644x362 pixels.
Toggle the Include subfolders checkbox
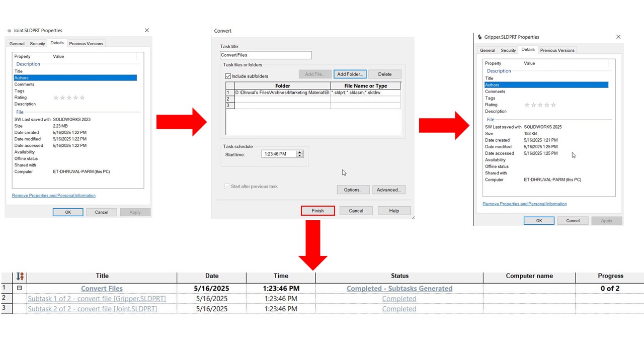[x=228, y=76]
